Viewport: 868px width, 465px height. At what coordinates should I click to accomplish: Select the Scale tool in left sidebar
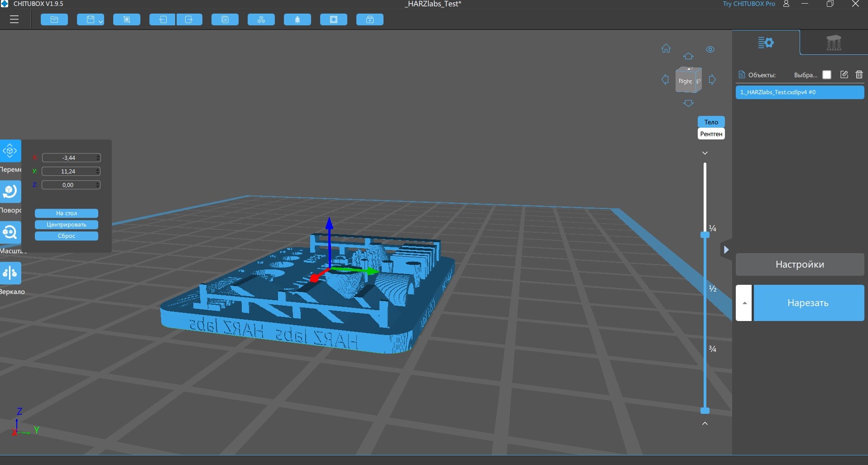tap(10, 232)
